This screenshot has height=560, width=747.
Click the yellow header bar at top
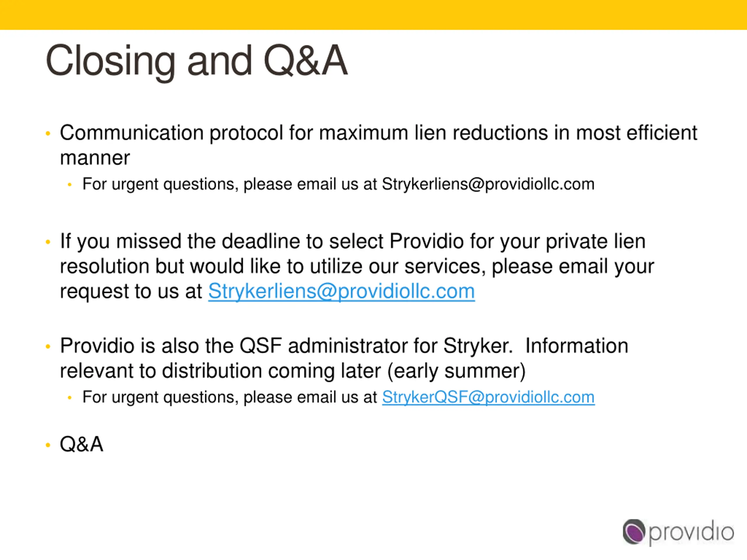click(373, 15)
